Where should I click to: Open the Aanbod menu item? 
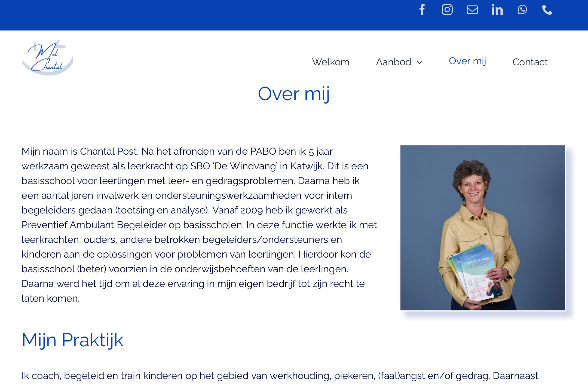pos(393,62)
